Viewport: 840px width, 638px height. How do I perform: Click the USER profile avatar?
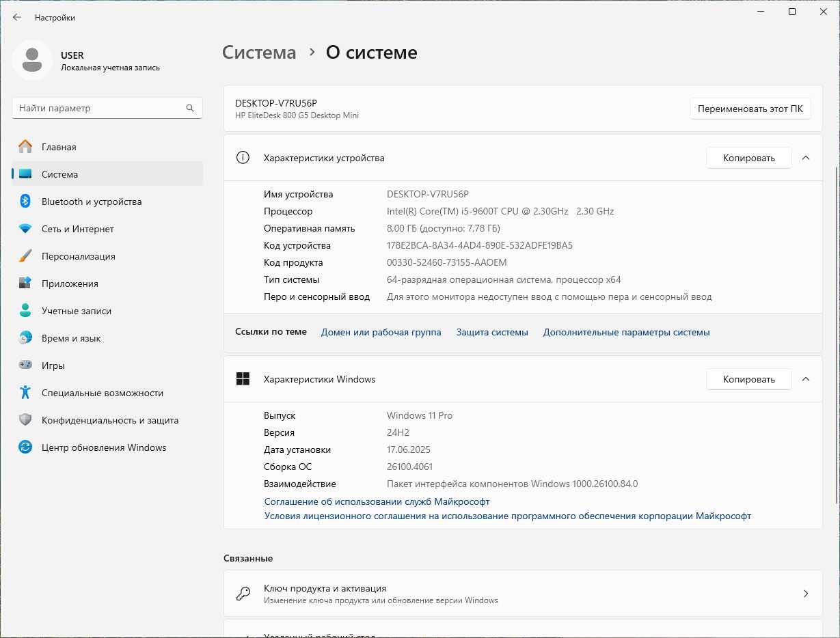click(31, 60)
